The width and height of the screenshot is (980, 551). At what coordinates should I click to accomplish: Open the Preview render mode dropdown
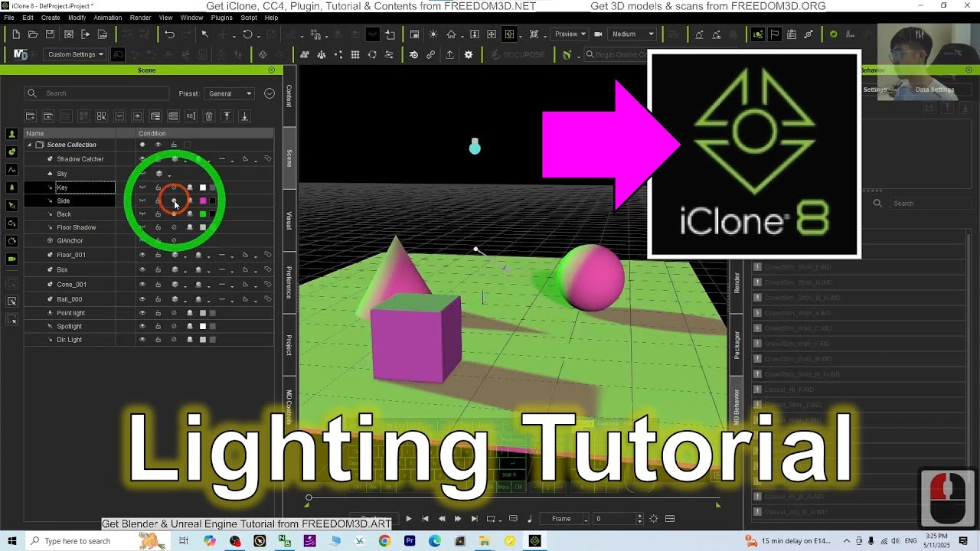coord(570,34)
